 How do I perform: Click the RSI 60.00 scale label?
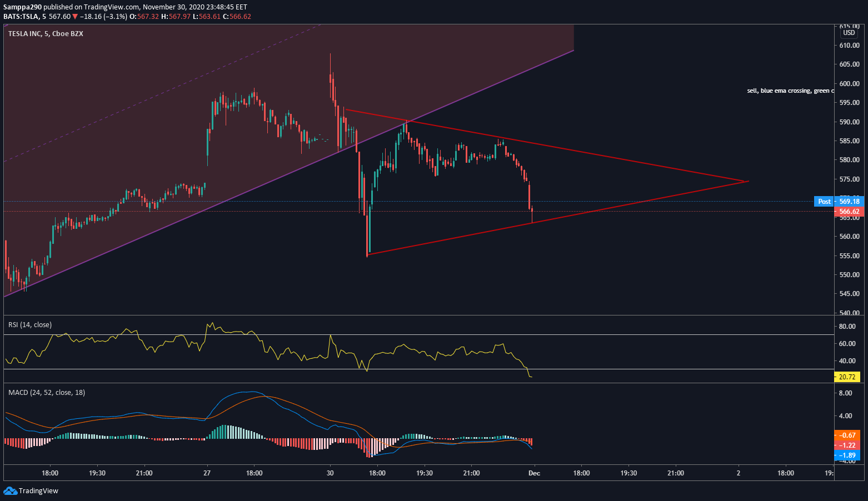click(x=847, y=343)
